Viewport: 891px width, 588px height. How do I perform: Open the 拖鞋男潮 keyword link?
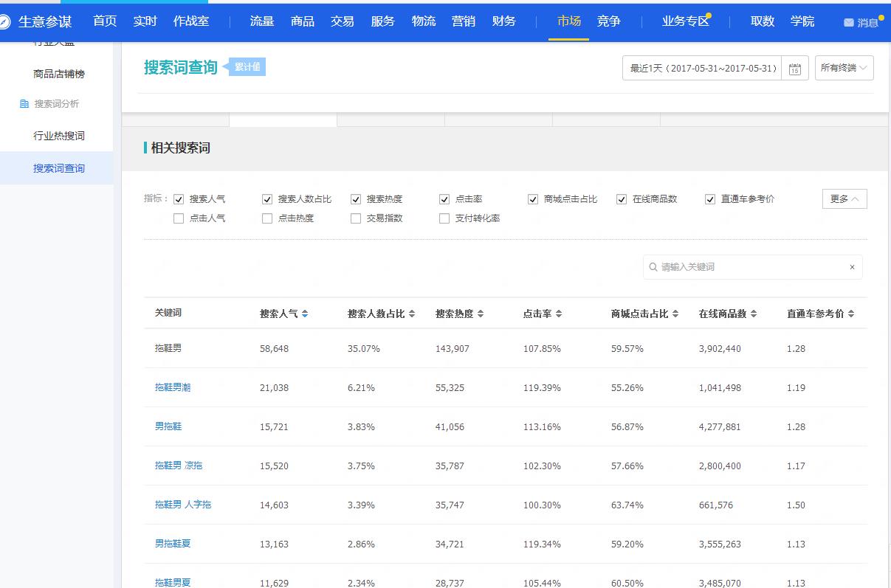click(173, 387)
